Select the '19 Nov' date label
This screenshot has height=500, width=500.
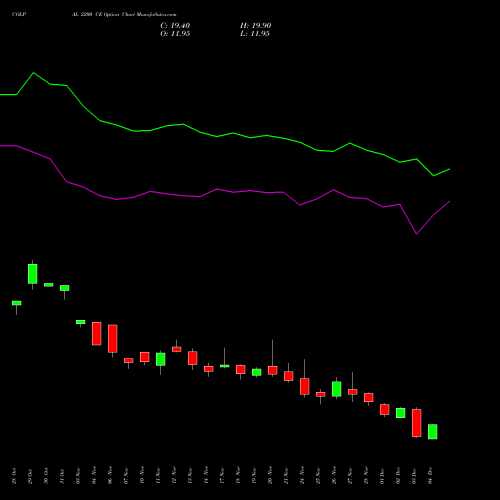[254, 476]
